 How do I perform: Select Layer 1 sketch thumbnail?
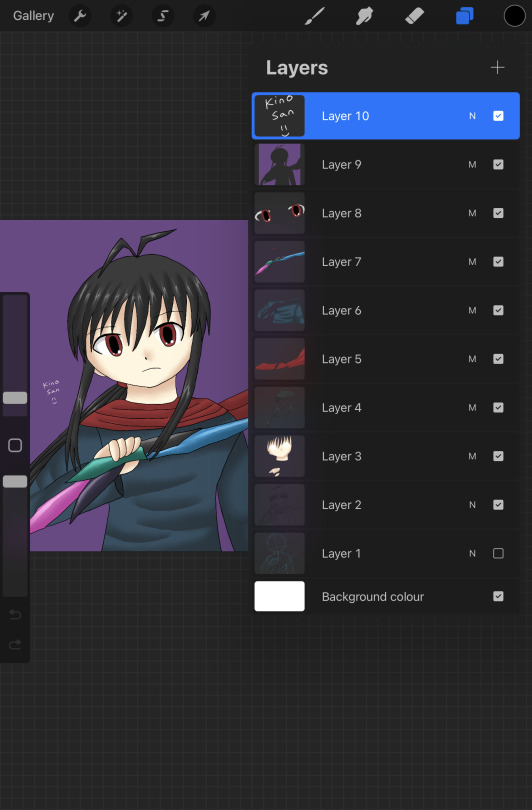point(279,553)
